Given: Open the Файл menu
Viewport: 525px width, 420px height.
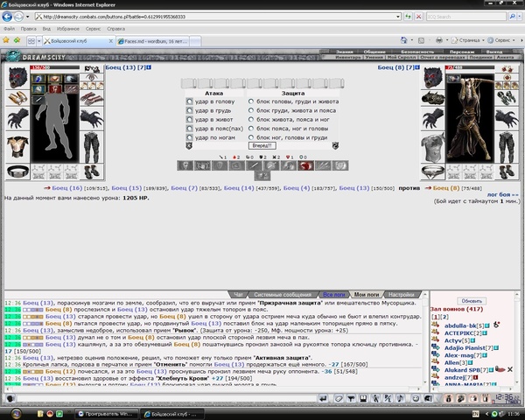Looking at the screenshot, I should coord(9,29).
